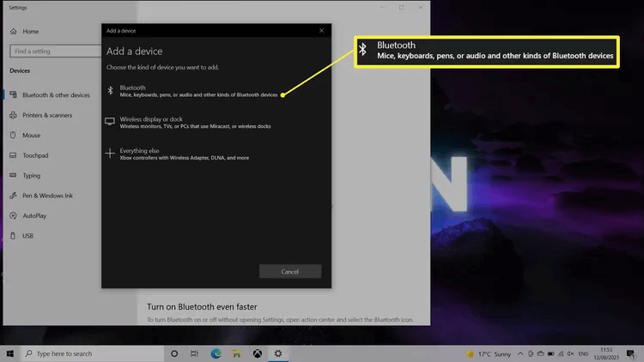Launch Microsoft Edge from taskbar
This screenshot has width=644, height=362.
point(216,353)
